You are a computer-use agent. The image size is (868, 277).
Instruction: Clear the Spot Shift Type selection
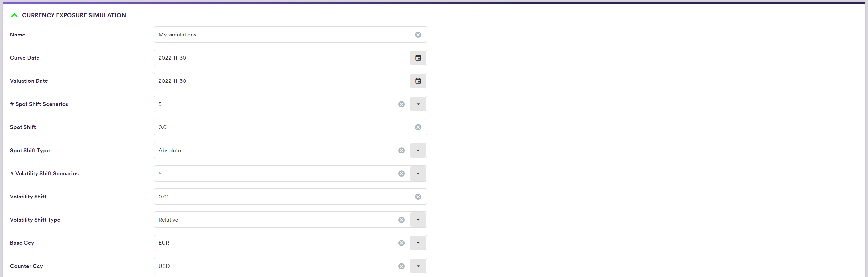pos(401,151)
